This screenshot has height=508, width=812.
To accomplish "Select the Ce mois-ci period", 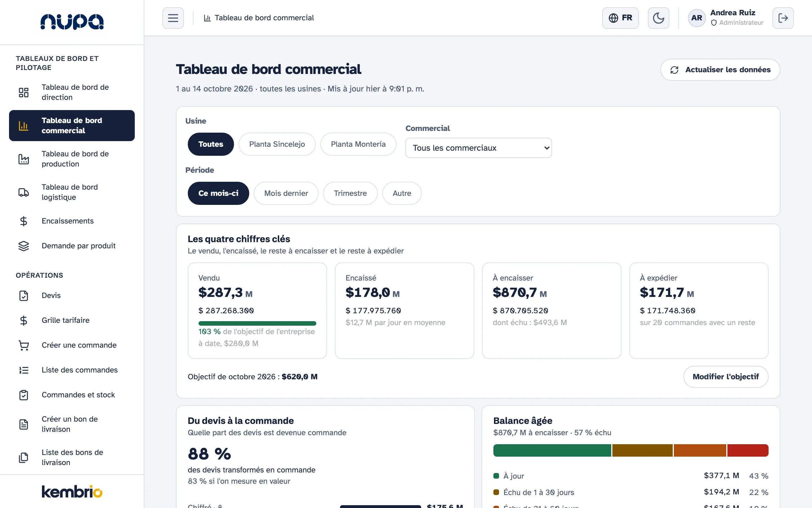I will pos(218,193).
